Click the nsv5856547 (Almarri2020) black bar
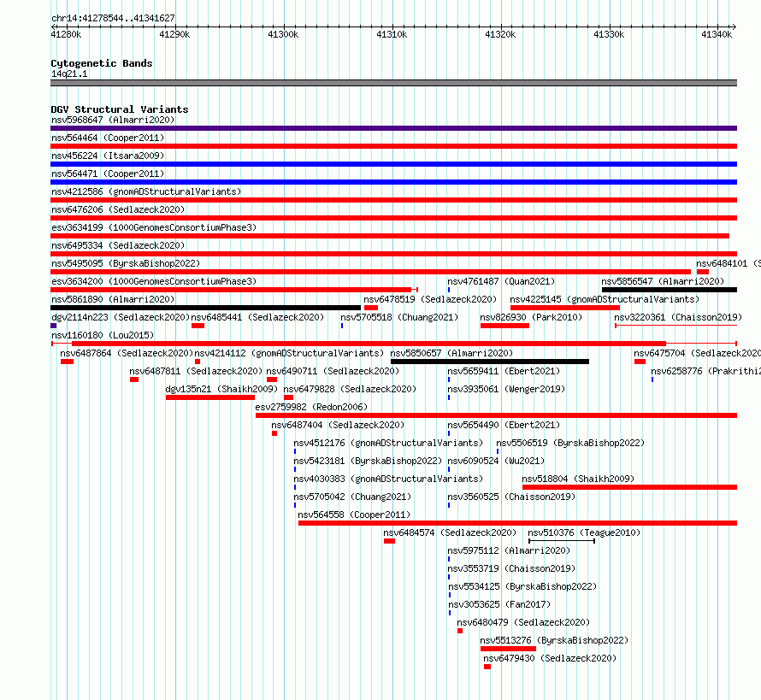This screenshot has height=700, width=761. click(670, 290)
